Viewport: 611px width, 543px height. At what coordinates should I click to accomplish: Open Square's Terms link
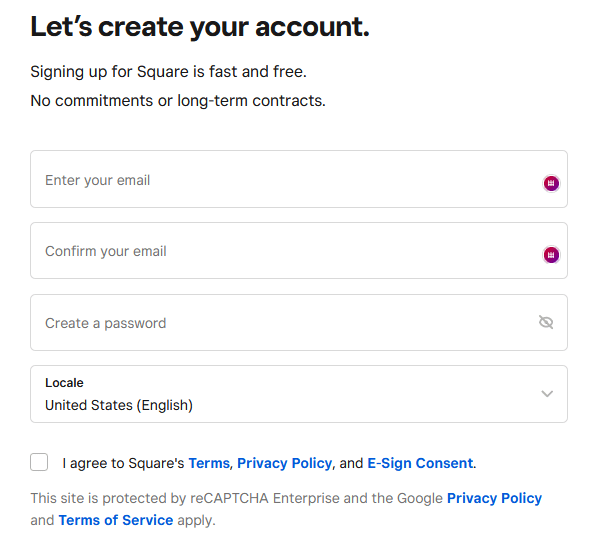tap(209, 463)
